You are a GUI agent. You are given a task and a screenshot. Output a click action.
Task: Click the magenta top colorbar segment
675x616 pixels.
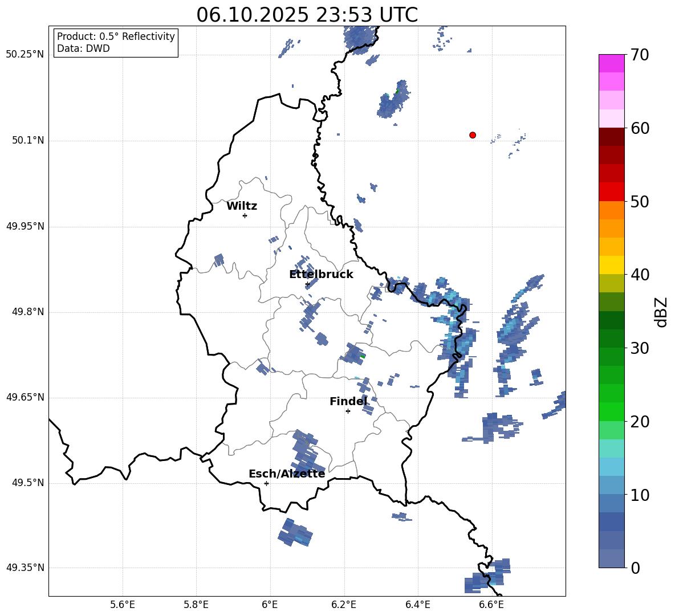[x=612, y=63]
